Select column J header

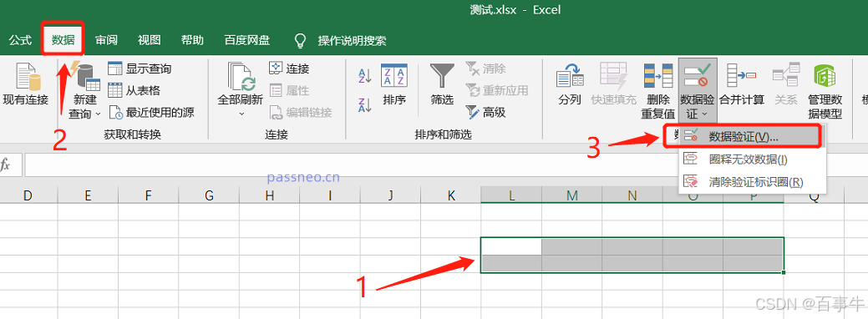390,195
